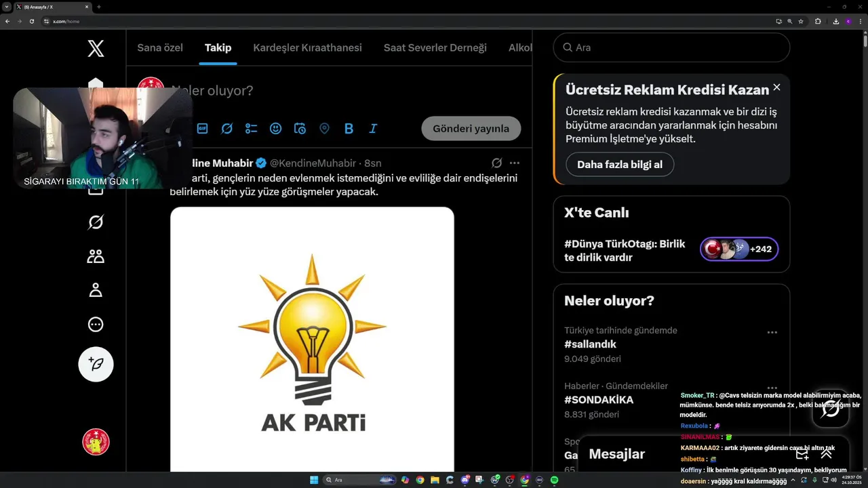Image resolution: width=868 pixels, height=488 pixels.
Task: Open the X logo home link
Action: (x=96, y=48)
